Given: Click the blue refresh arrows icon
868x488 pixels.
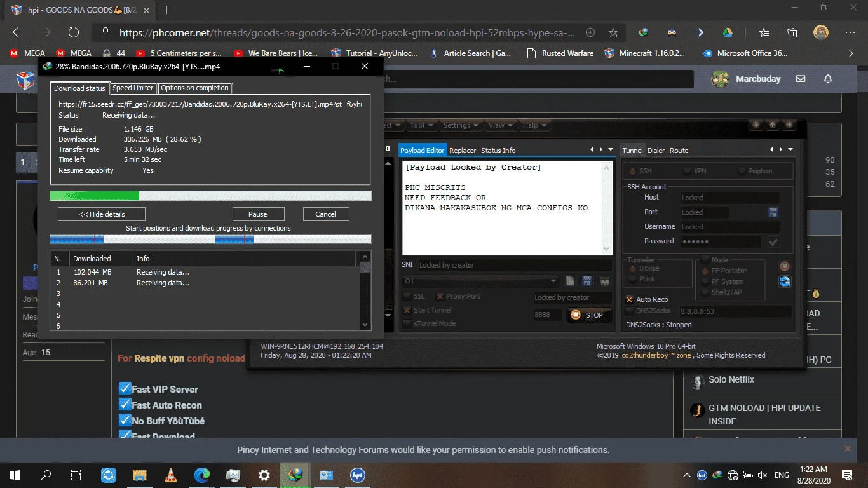Looking at the screenshot, I should (x=785, y=281).
